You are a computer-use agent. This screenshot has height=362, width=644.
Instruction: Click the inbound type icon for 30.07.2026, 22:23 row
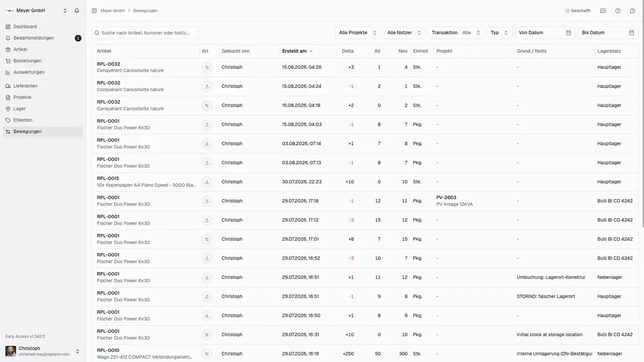(x=207, y=182)
